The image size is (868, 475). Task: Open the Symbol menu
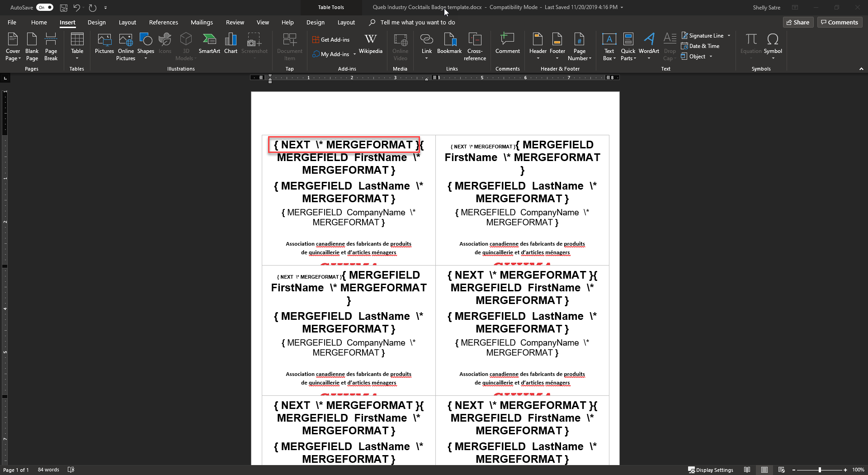773,46
